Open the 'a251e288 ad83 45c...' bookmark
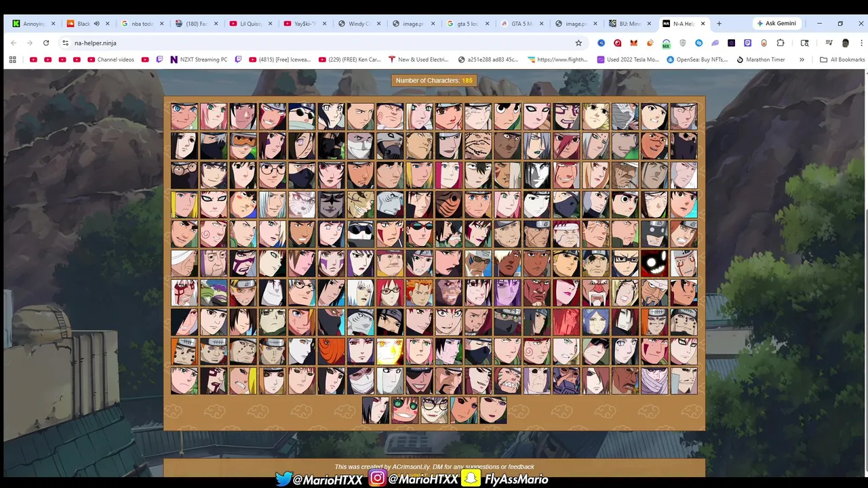Viewport: 868px width, 488px height. tap(488, 60)
